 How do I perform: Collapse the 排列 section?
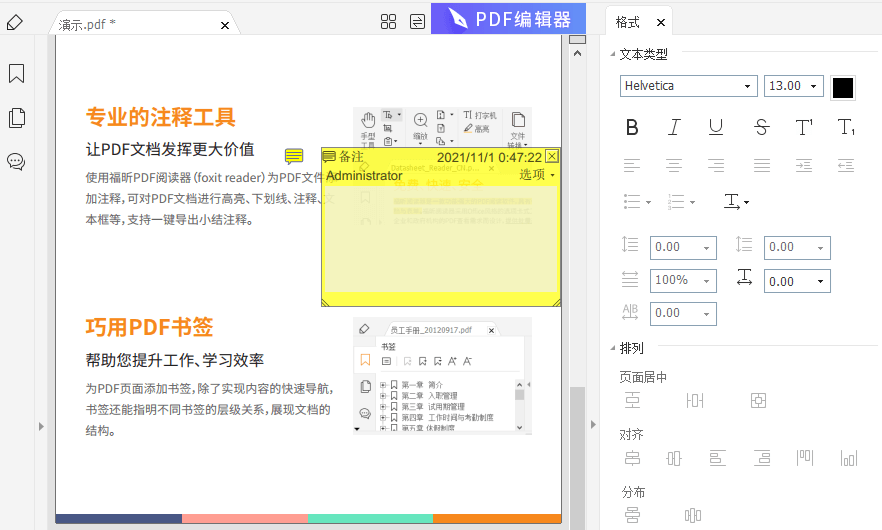tap(610, 348)
